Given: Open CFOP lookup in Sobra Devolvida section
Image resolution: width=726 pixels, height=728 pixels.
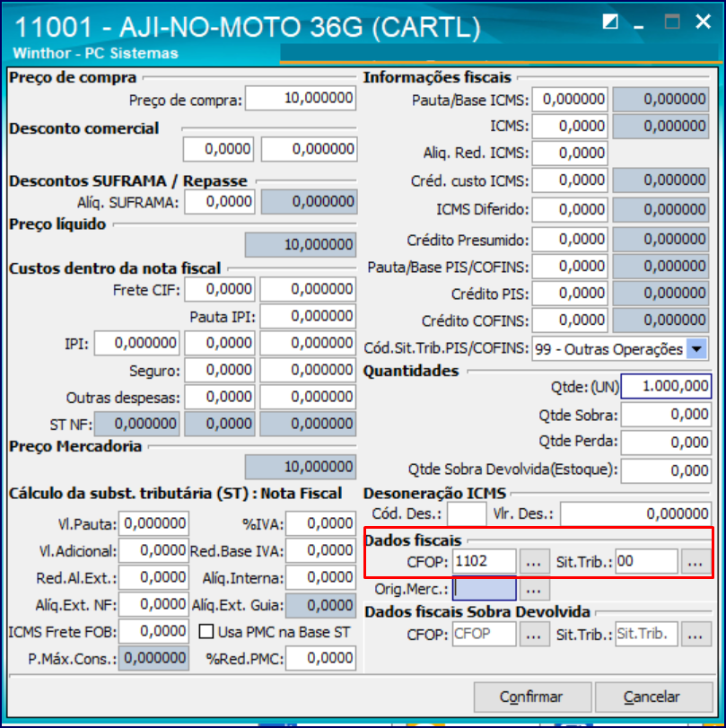Looking at the screenshot, I should (534, 635).
